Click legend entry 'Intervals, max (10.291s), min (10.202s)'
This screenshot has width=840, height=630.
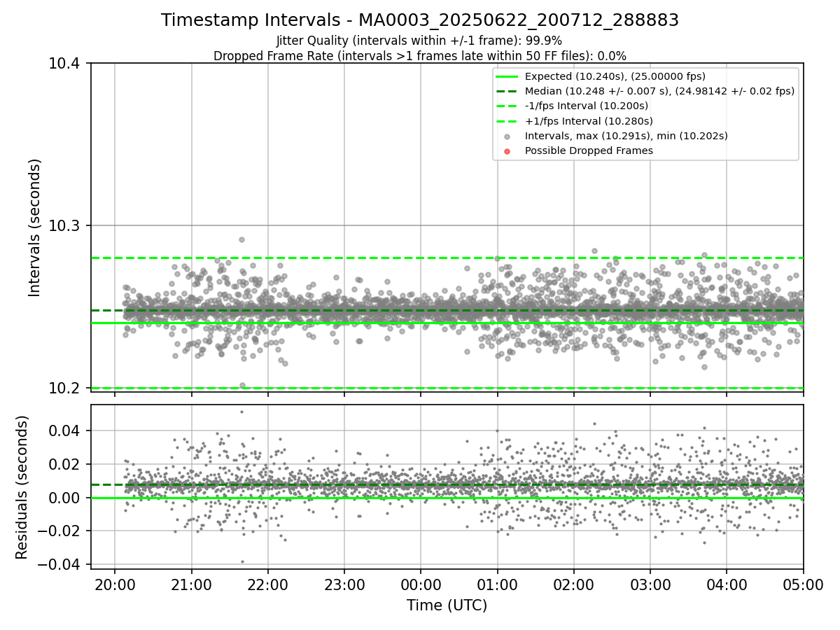tap(626, 136)
